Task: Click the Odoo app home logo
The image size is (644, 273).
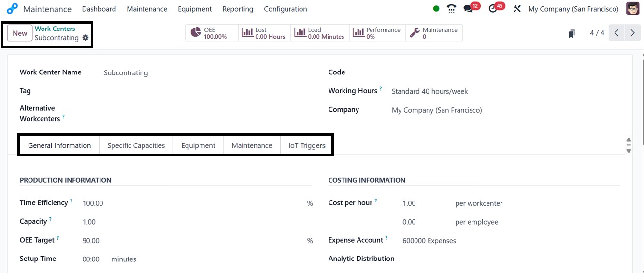Action: (x=12, y=9)
